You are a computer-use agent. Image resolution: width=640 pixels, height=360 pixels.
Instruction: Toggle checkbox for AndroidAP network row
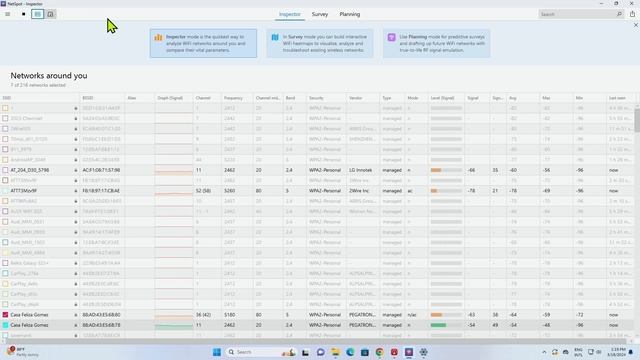(5, 160)
